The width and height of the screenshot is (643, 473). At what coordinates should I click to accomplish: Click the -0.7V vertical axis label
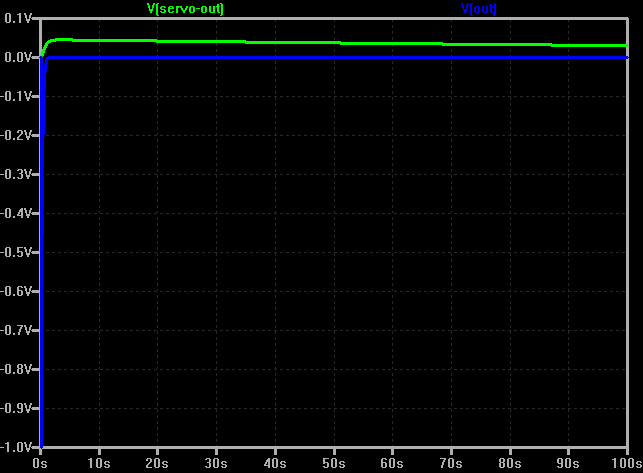coord(16,330)
